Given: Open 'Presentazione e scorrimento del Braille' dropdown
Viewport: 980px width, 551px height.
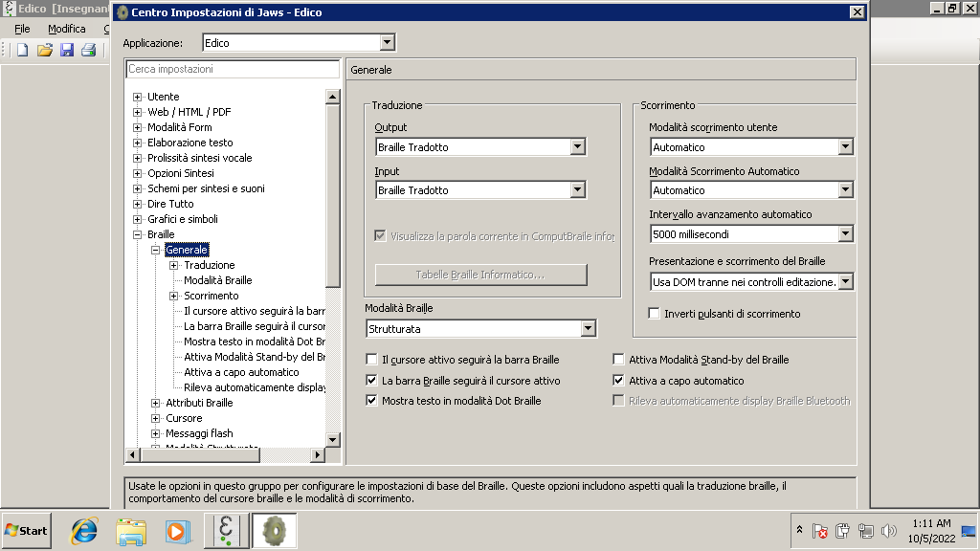Looking at the screenshot, I should click(846, 282).
